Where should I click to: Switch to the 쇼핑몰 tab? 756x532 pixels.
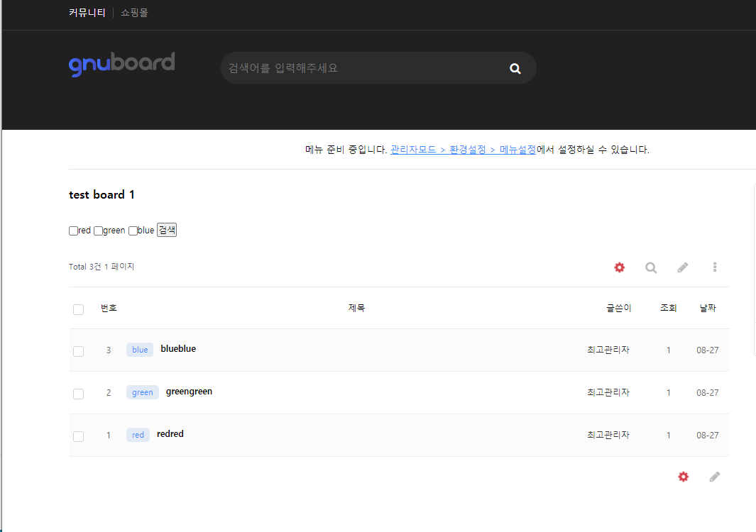click(x=134, y=13)
